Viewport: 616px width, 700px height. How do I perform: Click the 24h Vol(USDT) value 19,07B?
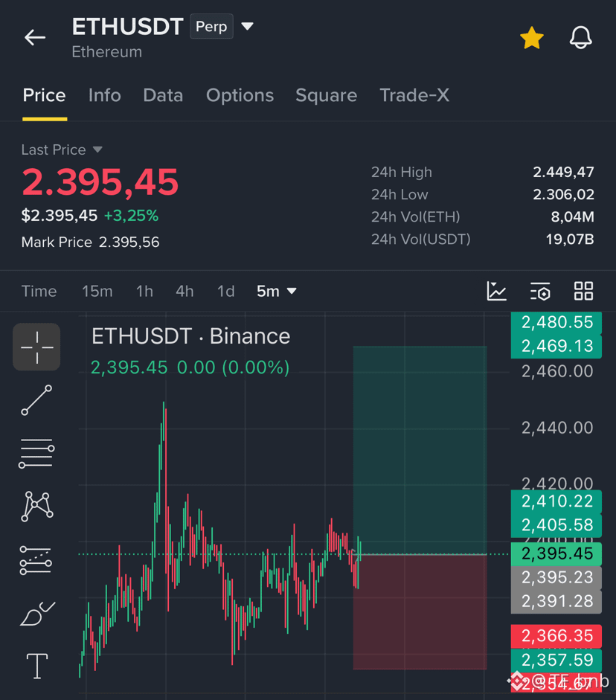pyautogui.click(x=570, y=240)
